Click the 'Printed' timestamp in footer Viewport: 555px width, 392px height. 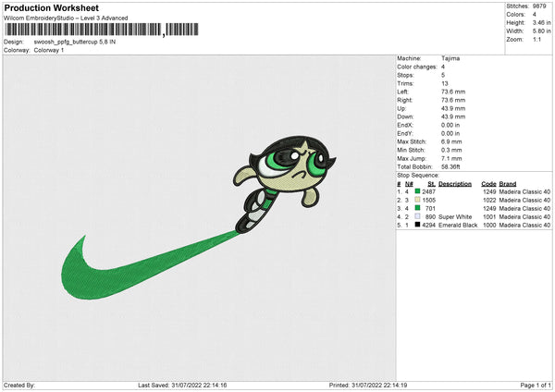(368, 385)
